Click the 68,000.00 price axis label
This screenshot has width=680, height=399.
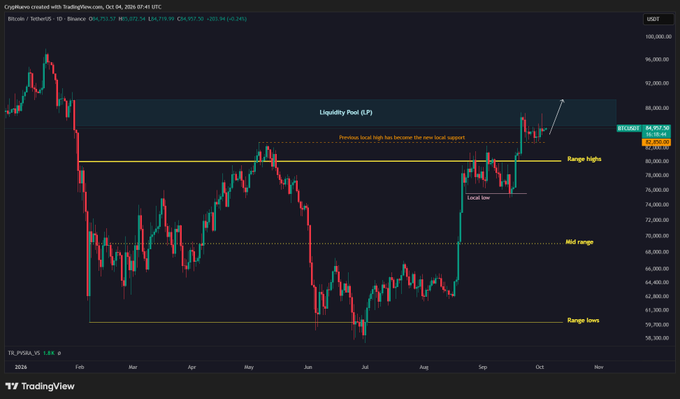658,252
